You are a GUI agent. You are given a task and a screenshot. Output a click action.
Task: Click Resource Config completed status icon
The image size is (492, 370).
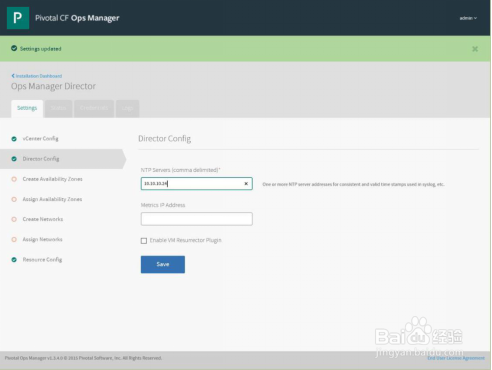tap(14, 260)
